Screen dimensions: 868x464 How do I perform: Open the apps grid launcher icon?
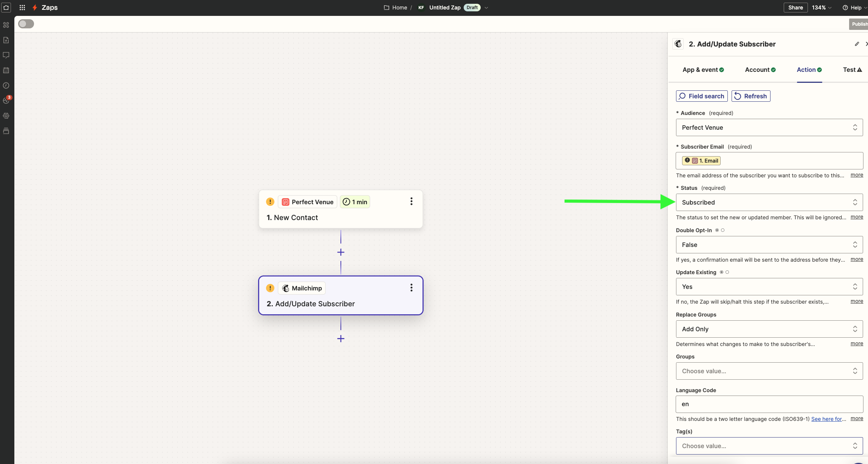coord(22,8)
